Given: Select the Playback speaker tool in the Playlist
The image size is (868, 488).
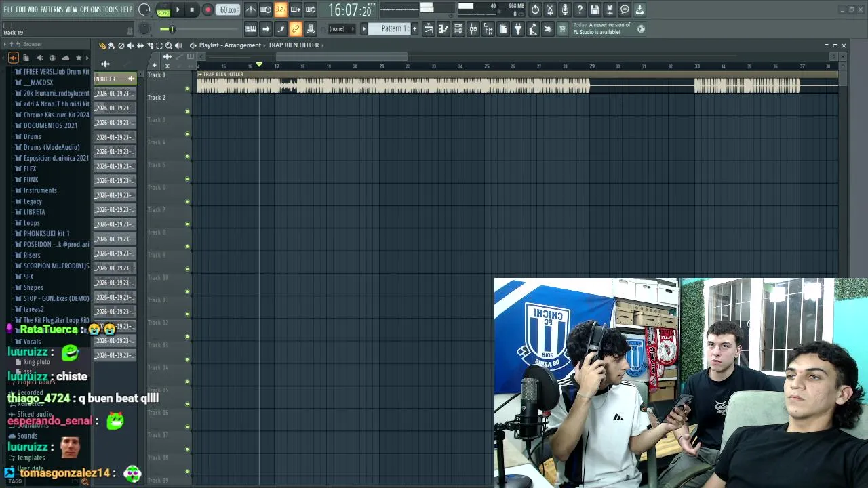Looking at the screenshot, I should click(x=178, y=45).
